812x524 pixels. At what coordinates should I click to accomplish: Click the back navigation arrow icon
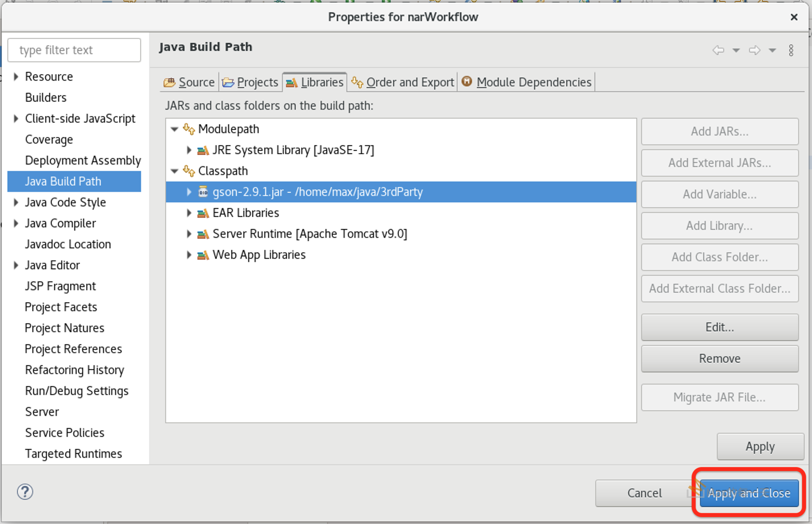click(718, 50)
